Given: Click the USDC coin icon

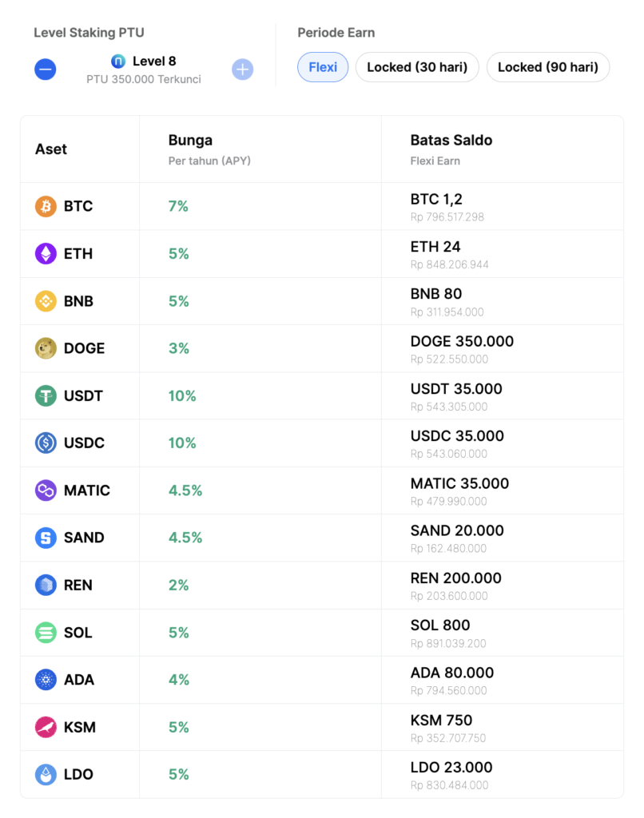Looking at the screenshot, I should (x=46, y=443).
